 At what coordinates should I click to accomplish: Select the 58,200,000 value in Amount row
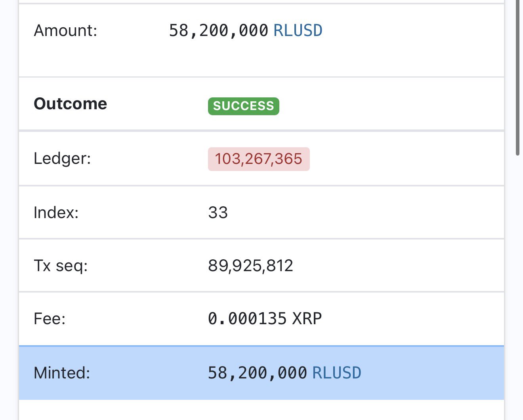tap(219, 30)
